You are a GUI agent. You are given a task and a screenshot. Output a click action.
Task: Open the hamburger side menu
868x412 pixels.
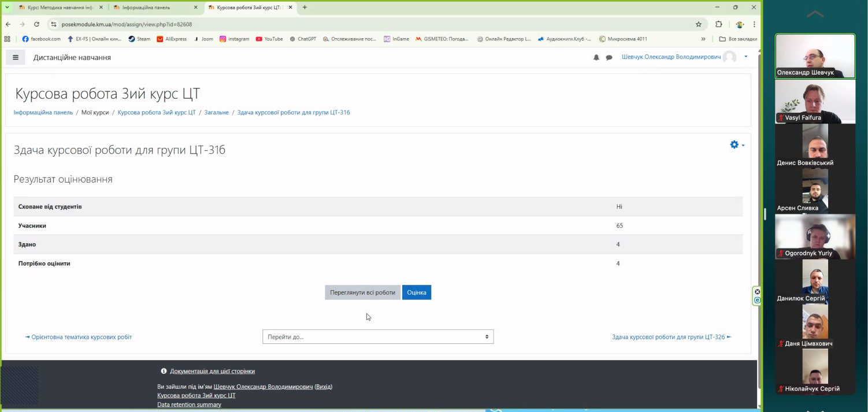click(16, 57)
